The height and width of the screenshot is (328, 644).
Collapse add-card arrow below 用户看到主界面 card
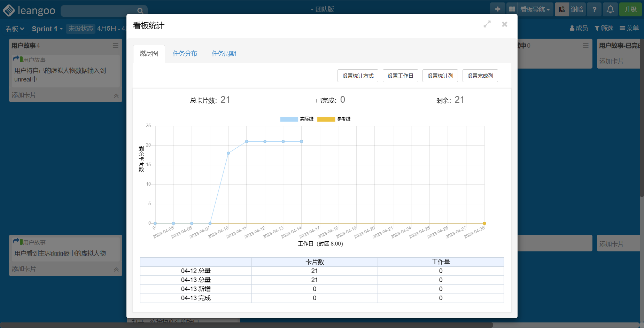(116, 270)
